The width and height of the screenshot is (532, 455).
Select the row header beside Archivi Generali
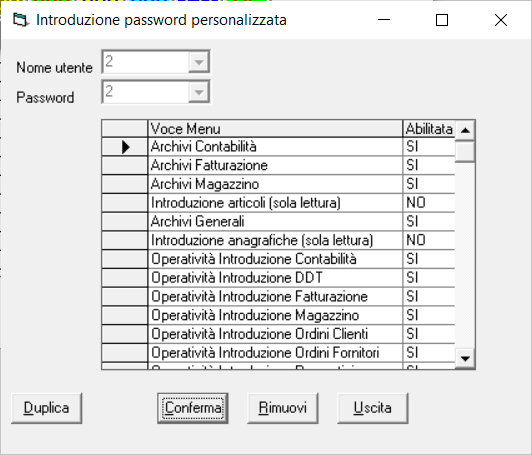coord(125,222)
